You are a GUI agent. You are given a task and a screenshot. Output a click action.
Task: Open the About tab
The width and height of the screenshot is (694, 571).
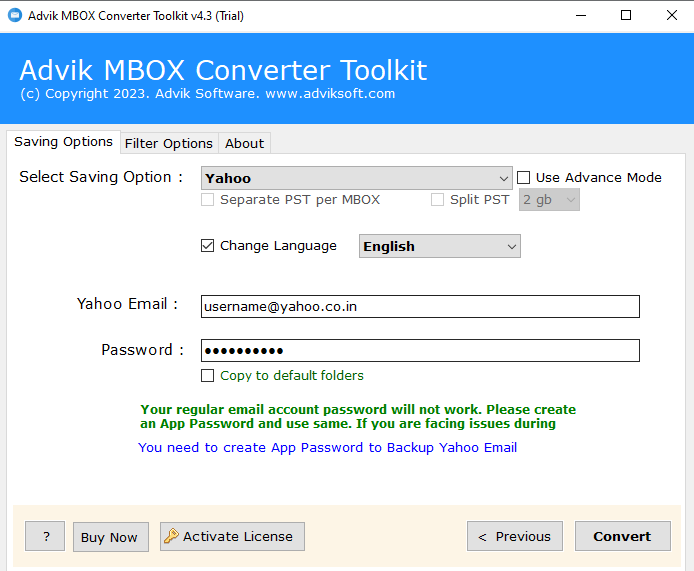pyautogui.click(x=244, y=143)
